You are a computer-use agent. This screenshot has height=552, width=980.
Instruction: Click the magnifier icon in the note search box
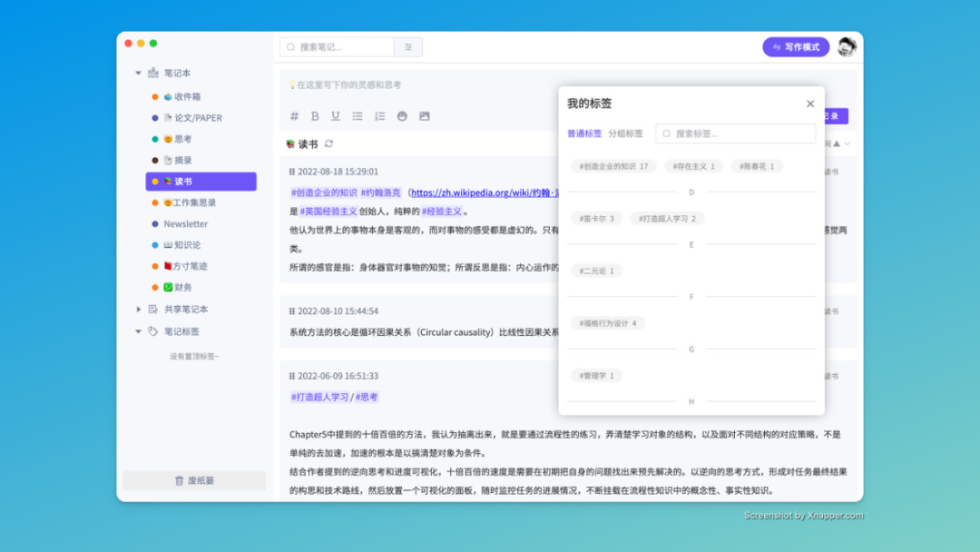[290, 47]
